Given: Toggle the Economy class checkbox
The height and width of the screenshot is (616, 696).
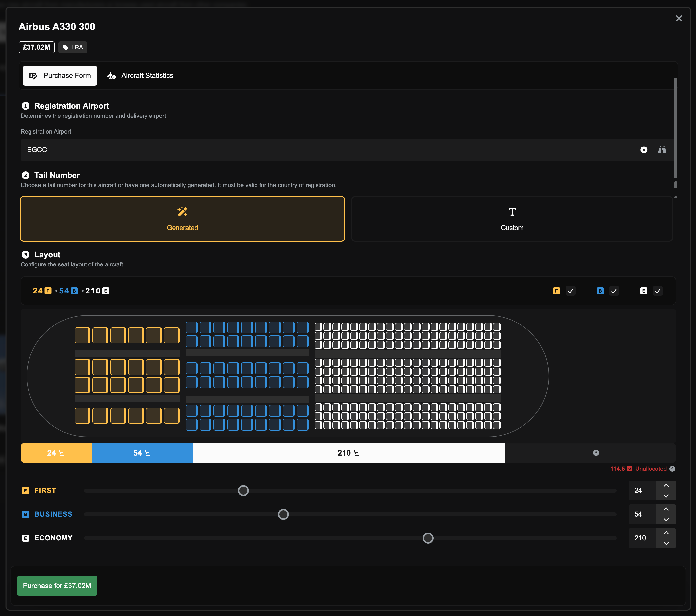Looking at the screenshot, I should coord(658,291).
